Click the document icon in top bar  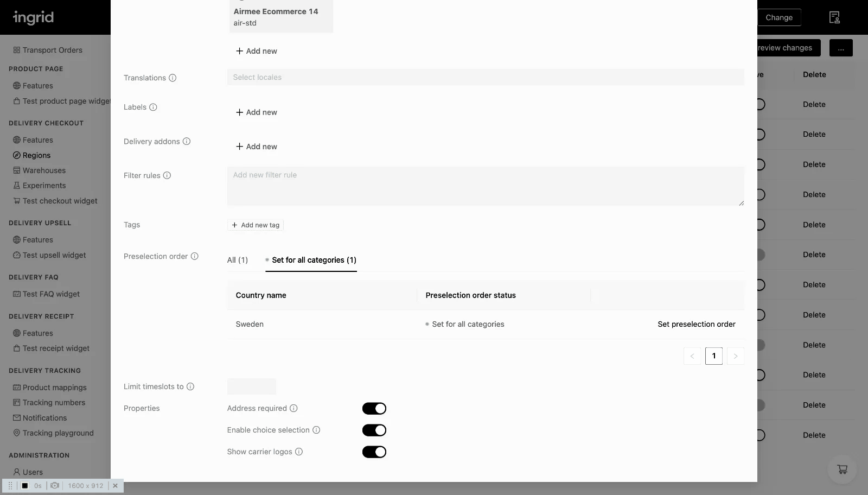coord(834,17)
